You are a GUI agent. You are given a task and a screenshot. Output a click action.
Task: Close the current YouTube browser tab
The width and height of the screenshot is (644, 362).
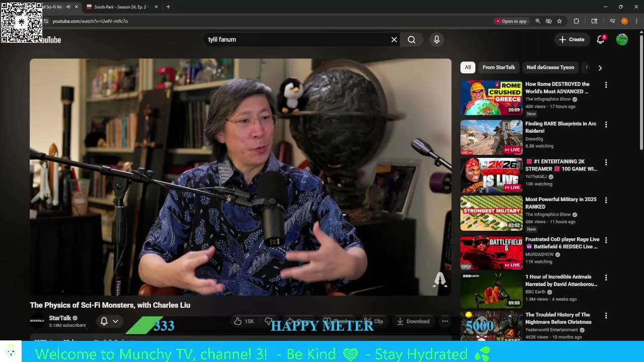pos(76,7)
